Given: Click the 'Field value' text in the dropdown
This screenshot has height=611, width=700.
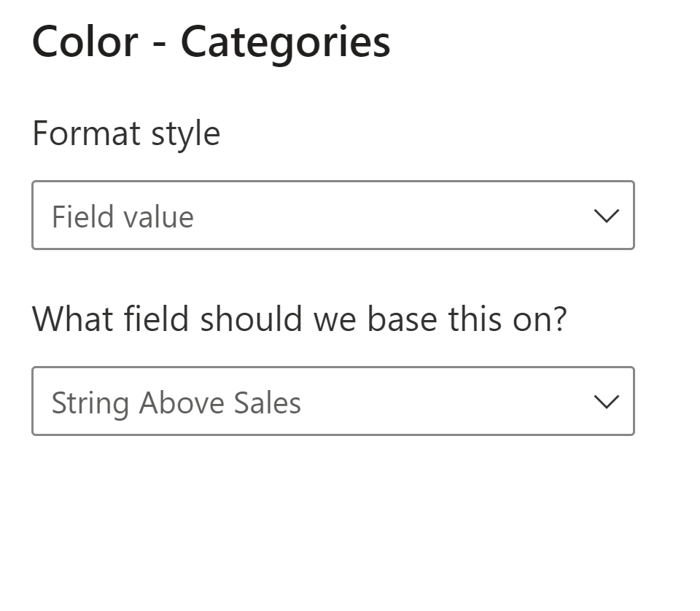Looking at the screenshot, I should 122,217.
